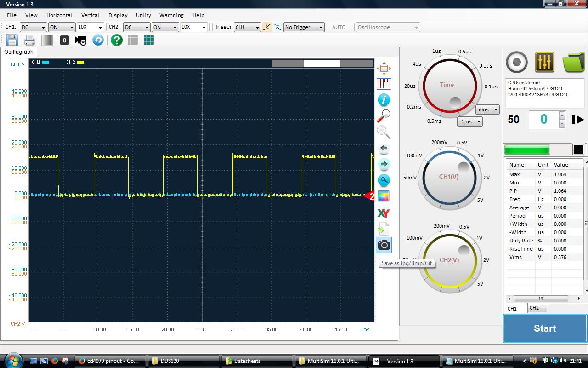
Task: Click the export document arrow icon
Action: coord(383,229)
